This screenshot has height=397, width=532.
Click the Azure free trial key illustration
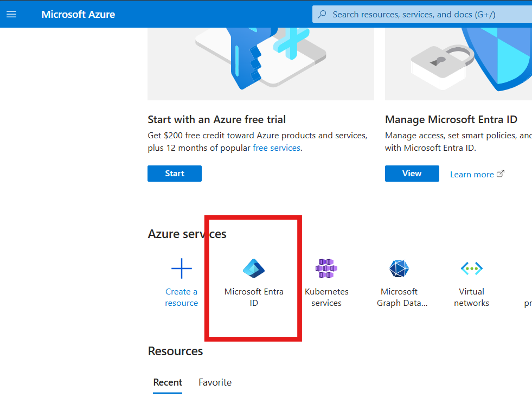(260, 64)
